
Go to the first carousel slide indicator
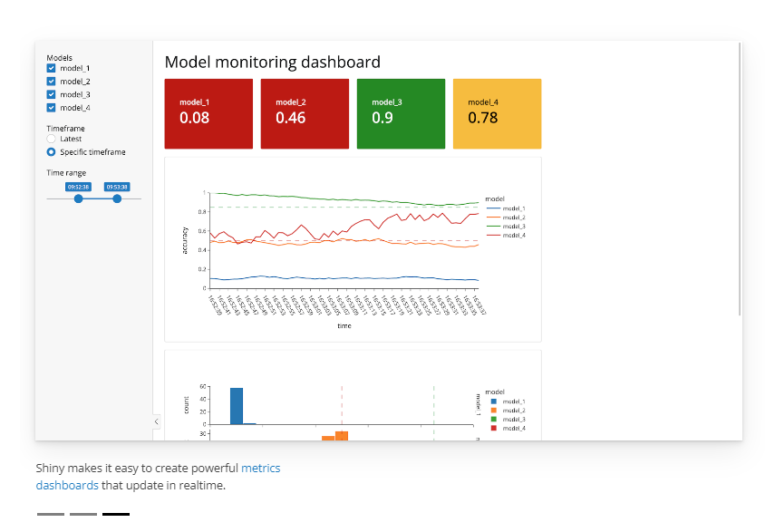click(51, 514)
